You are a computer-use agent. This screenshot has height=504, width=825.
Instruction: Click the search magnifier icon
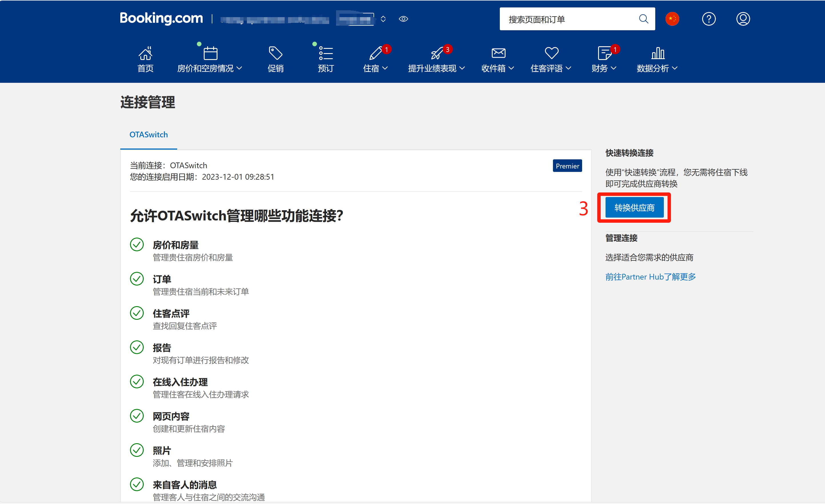click(643, 19)
